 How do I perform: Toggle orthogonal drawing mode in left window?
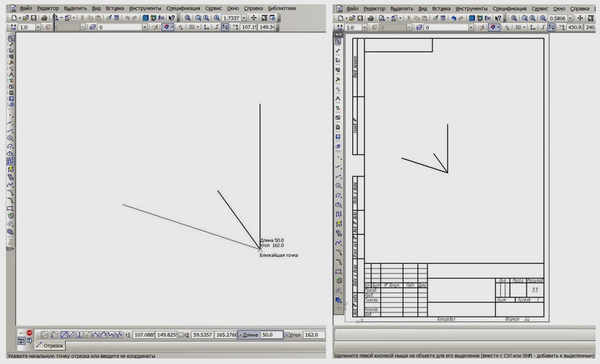point(217,27)
